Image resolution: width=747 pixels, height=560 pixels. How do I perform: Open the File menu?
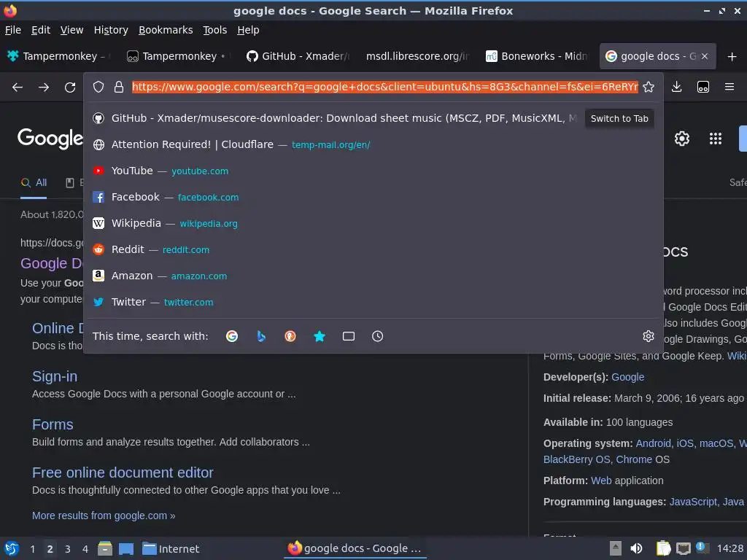(13, 30)
